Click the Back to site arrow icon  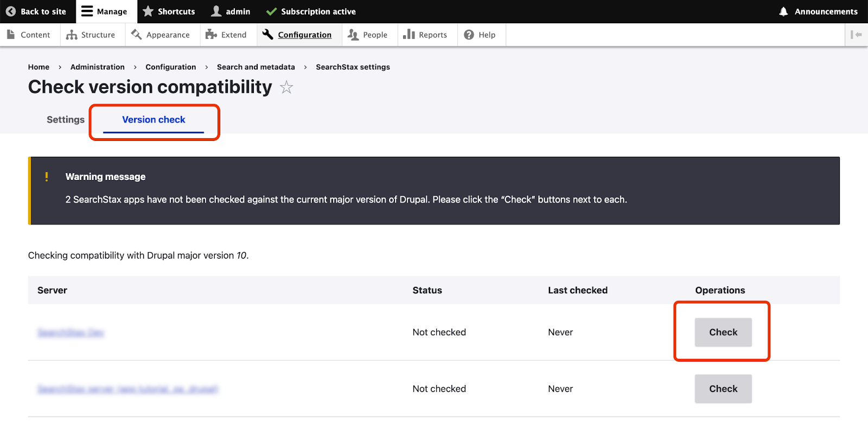(11, 11)
